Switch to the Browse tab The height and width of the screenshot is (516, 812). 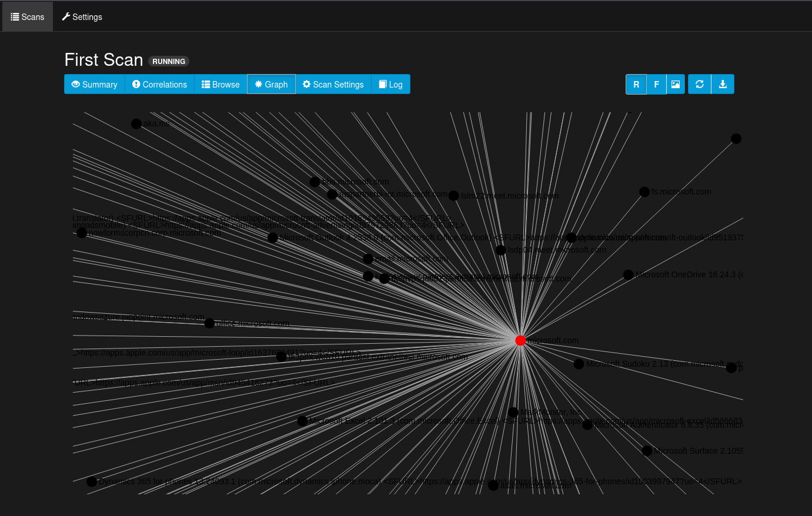click(x=220, y=84)
